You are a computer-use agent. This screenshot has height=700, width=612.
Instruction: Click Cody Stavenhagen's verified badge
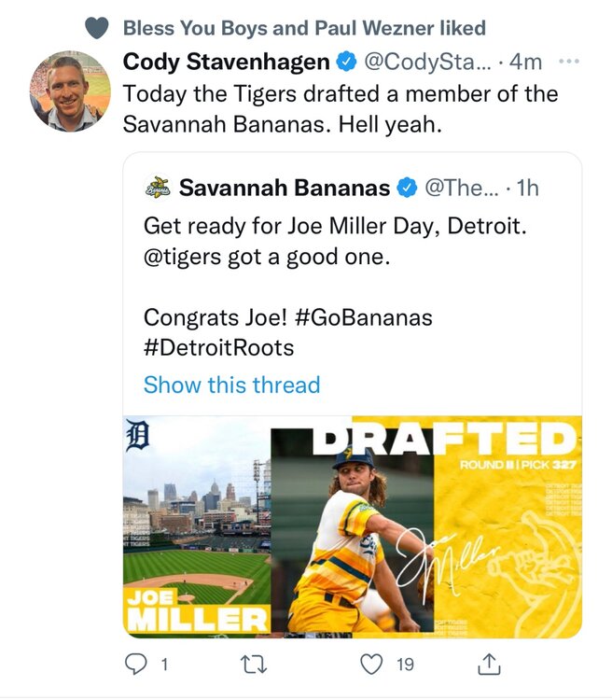coord(346,62)
